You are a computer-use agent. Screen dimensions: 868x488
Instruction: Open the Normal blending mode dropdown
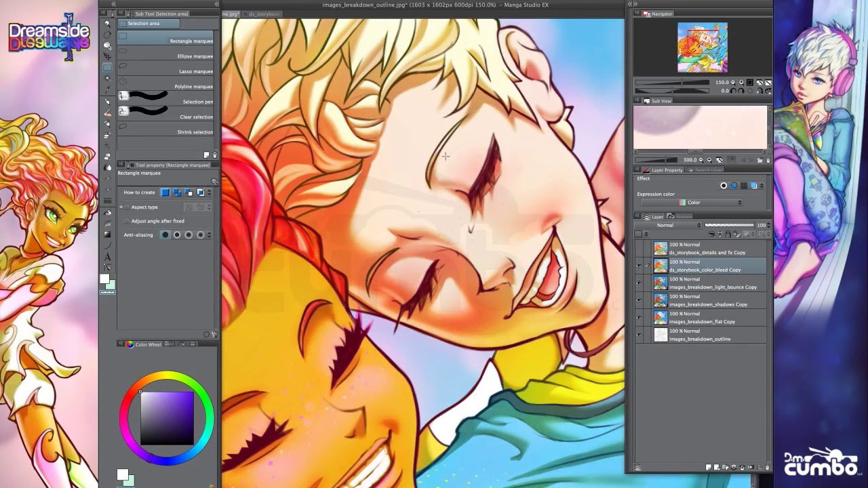(668, 225)
